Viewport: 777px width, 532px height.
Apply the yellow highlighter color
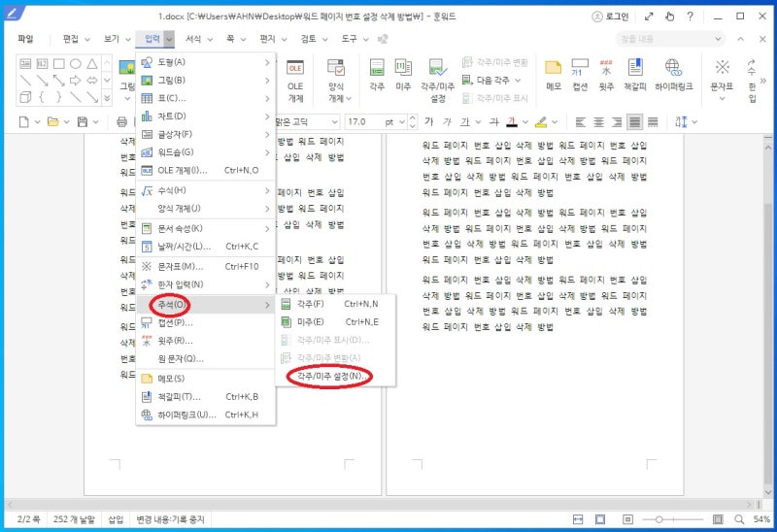pyautogui.click(x=541, y=122)
